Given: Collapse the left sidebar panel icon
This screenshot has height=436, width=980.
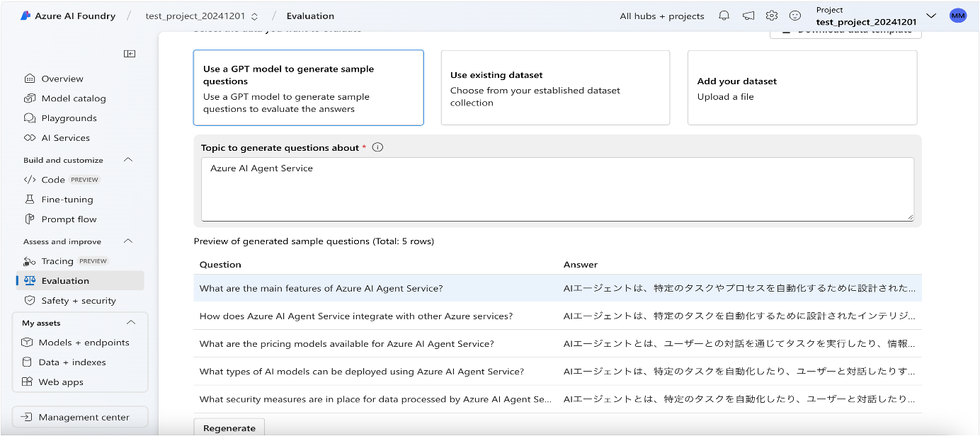Looking at the screenshot, I should point(130,54).
